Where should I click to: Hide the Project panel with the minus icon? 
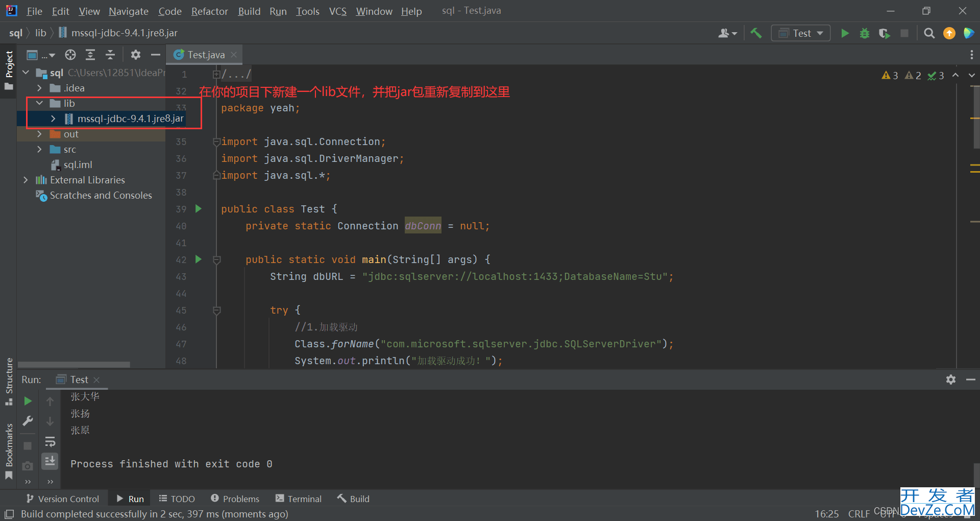[x=156, y=55]
